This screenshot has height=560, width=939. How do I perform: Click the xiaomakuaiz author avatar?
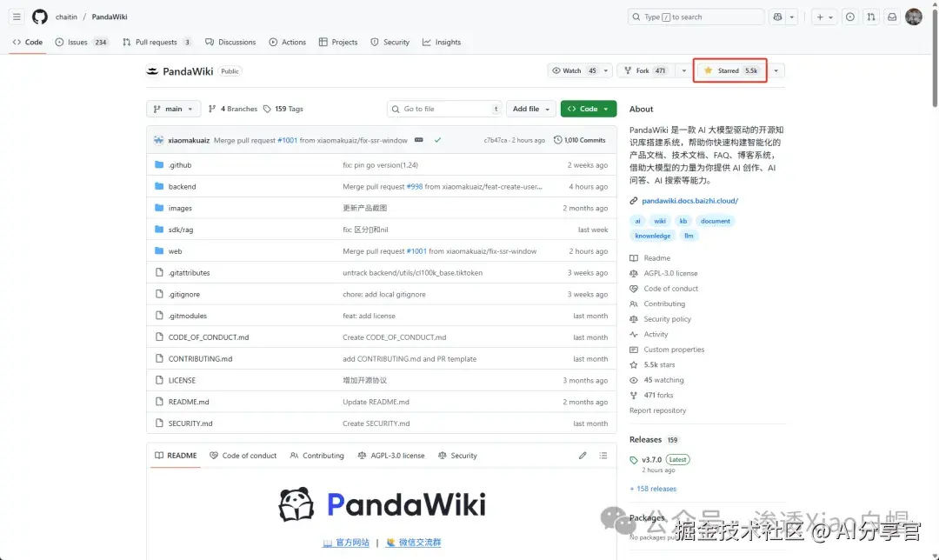pyautogui.click(x=159, y=140)
